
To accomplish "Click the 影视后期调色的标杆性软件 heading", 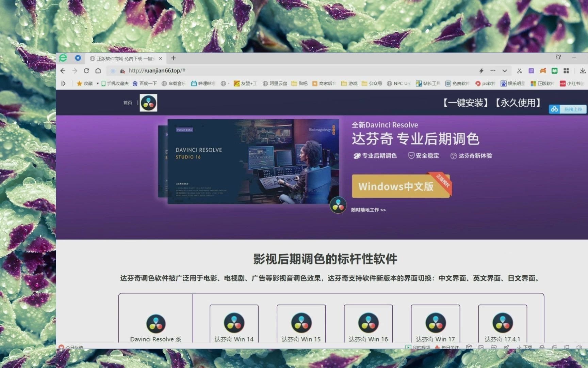I will coord(325,259).
